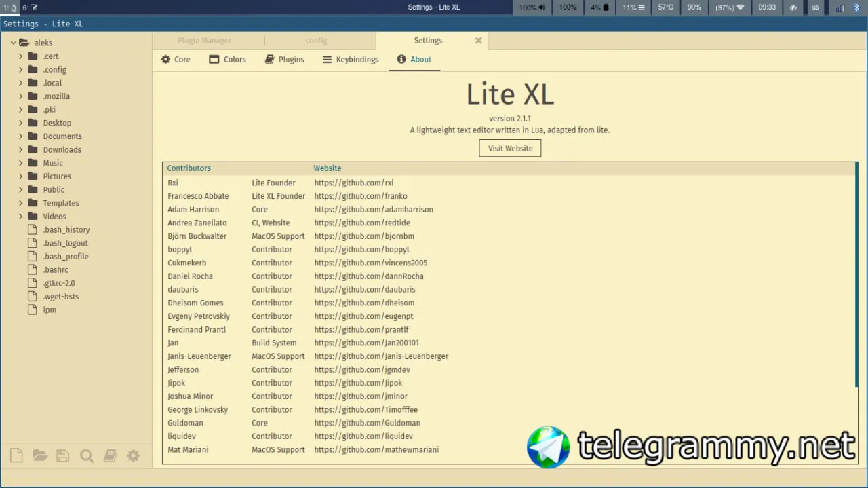This screenshot has height=488, width=868.
Task: Expand the Pictures folder chevron
Action: coord(21,176)
